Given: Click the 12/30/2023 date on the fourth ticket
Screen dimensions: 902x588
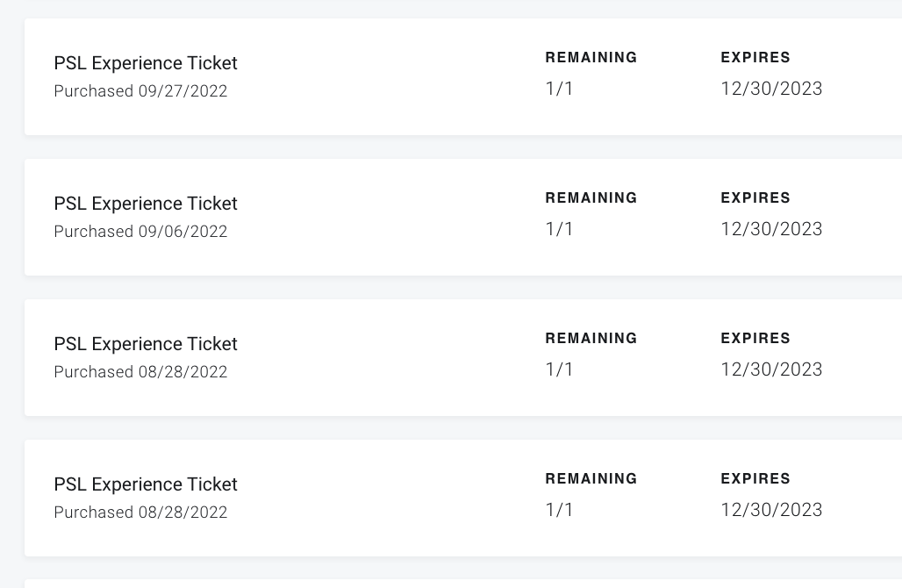Looking at the screenshot, I should pyautogui.click(x=771, y=509).
